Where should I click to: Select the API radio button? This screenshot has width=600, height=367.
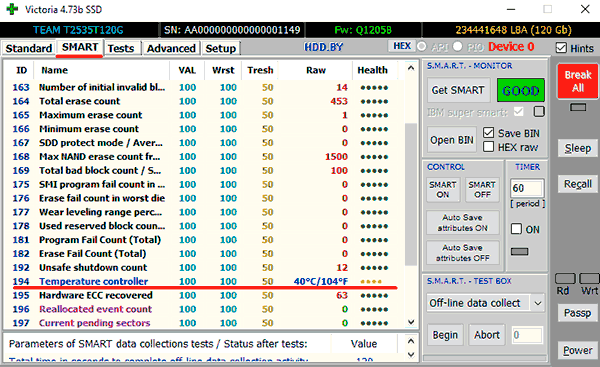[x=422, y=46]
